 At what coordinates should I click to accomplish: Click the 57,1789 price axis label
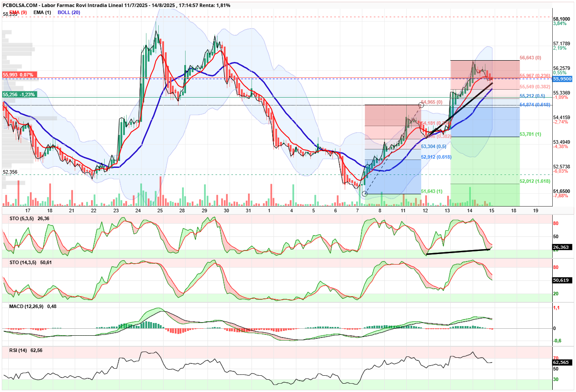[561, 44]
